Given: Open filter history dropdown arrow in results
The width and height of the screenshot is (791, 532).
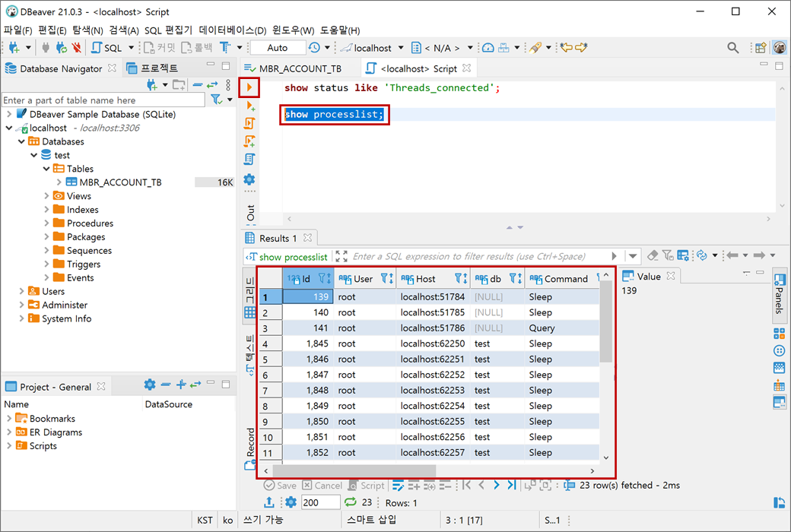Looking at the screenshot, I should [x=633, y=256].
